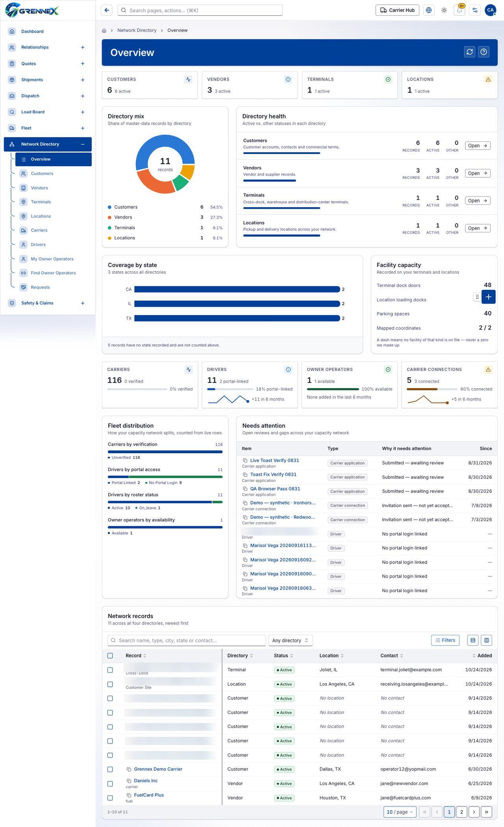Check the FuelCard Plus row checkbox
504x827 pixels.
click(x=110, y=798)
